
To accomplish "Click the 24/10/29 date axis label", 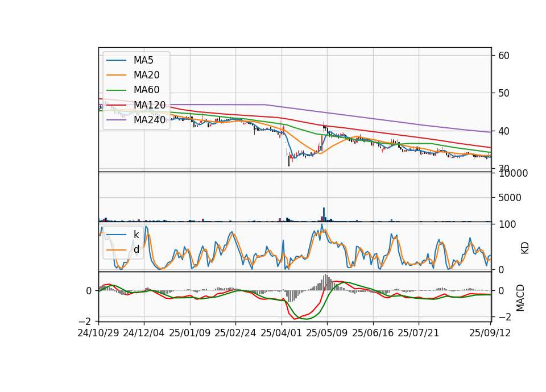I will 98,333.
